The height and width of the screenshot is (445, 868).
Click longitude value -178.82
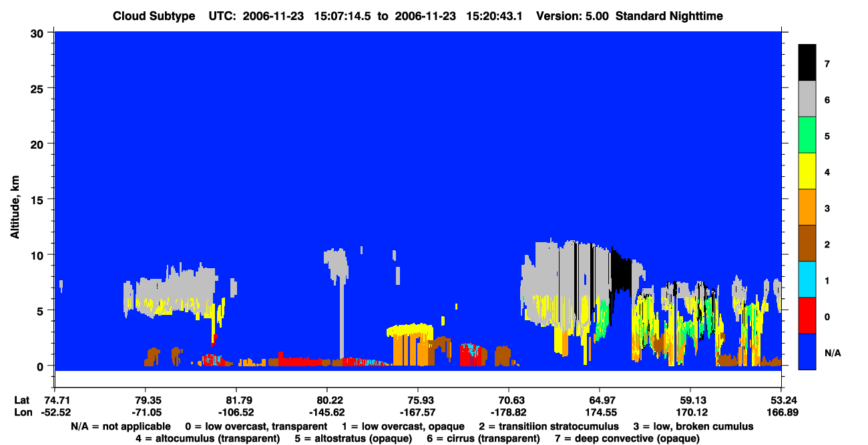(x=509, y=412)
